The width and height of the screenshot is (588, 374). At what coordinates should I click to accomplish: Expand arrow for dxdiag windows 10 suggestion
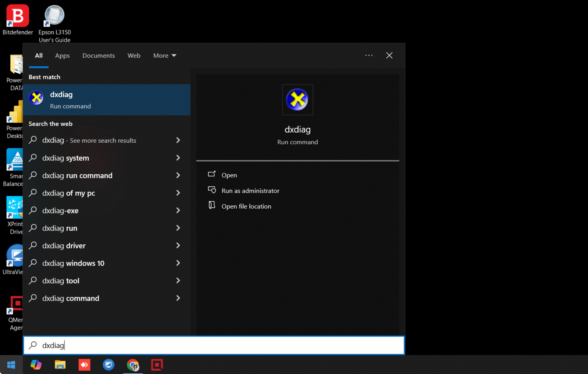(x=178, y=263)
